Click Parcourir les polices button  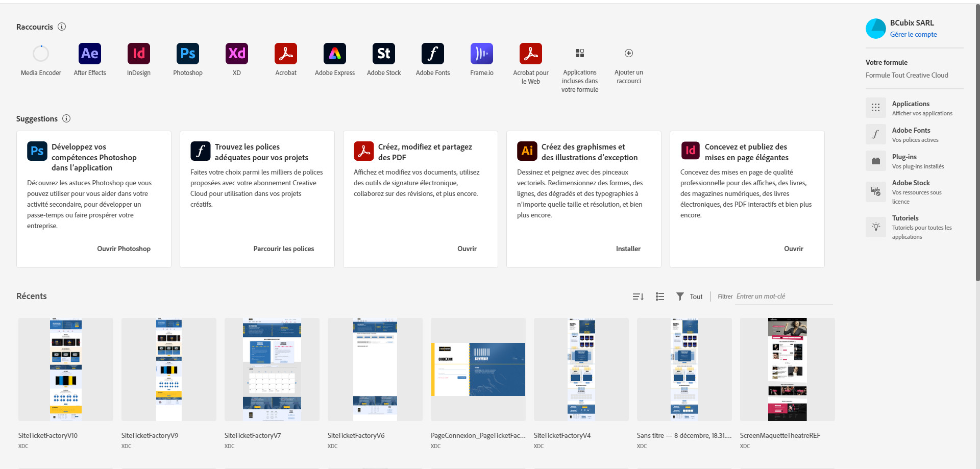[284, 249]
